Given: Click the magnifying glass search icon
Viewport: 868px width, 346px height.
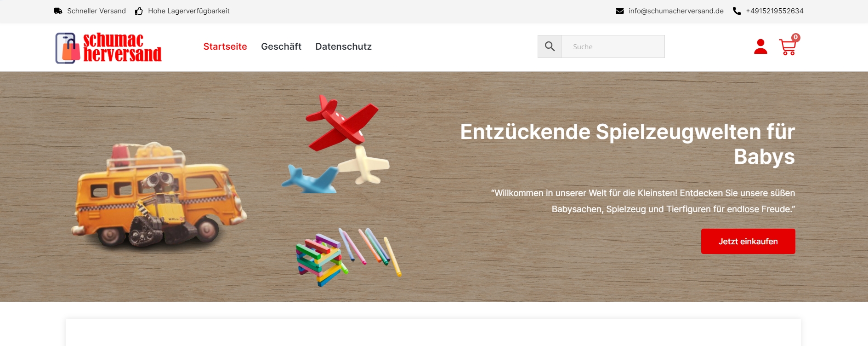Looking at the screenshot, I should [550, 46].
